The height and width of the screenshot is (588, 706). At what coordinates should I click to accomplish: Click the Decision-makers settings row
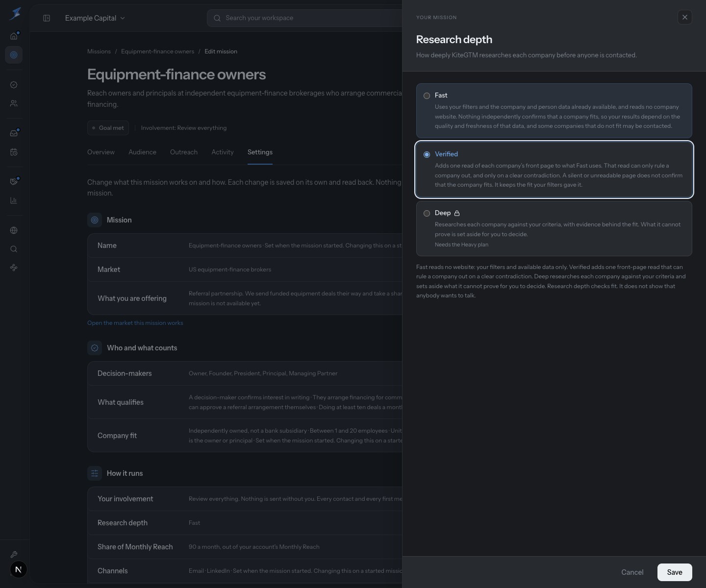pos(245,373)
